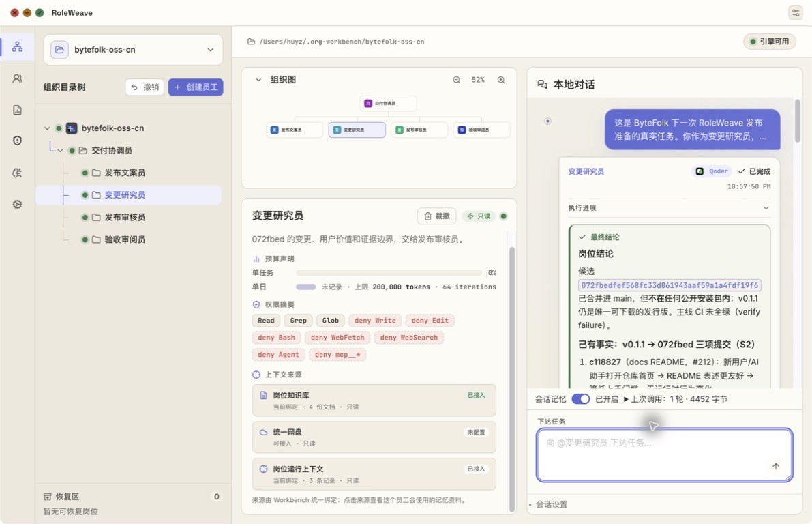The width and height of the screenshot is (812, 524).
Task: Click the 已完成 status label
Action: click(755, 171)
